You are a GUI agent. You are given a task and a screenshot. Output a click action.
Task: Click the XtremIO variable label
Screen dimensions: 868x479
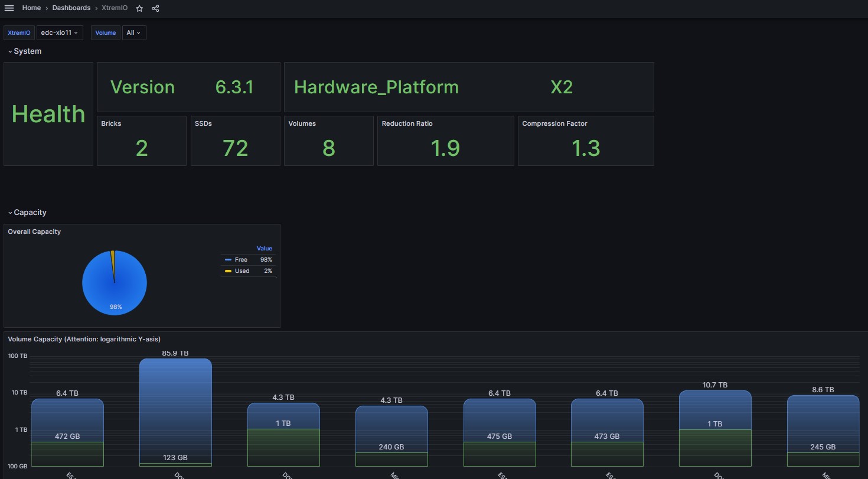[x=19, y=33]
